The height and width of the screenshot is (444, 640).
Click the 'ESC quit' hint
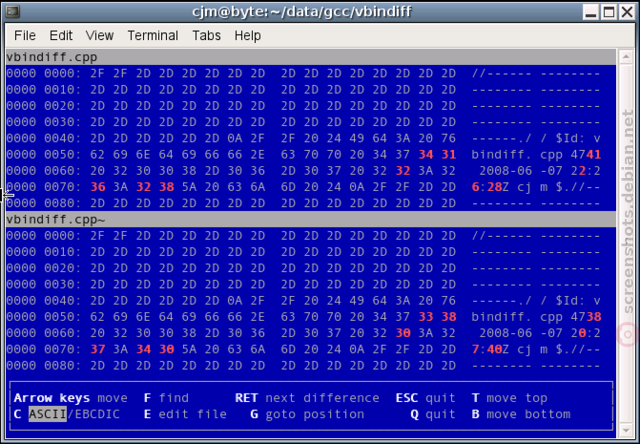425,398
